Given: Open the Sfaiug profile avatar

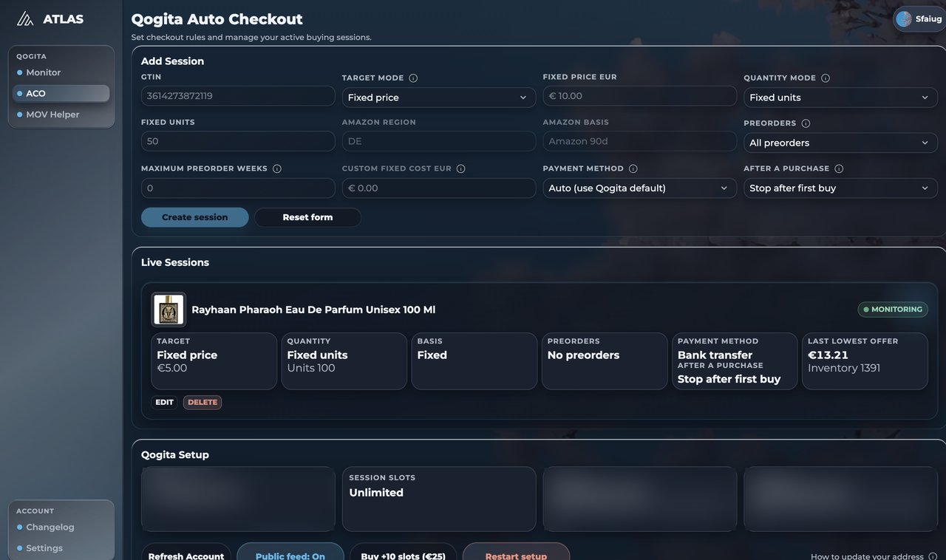Looking at the screenshot, I should coord(904,19).
